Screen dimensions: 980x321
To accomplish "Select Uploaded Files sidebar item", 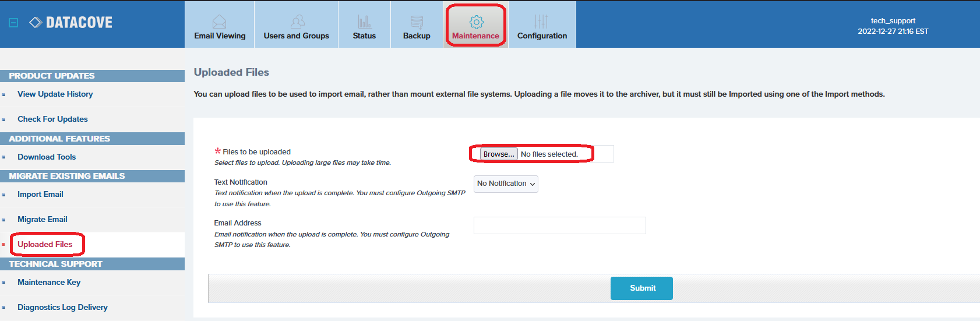I will tap(45, 245).
